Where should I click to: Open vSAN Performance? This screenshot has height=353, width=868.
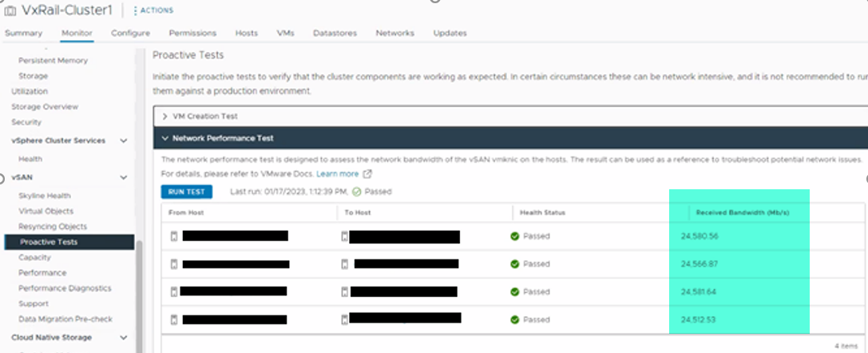click(42, 273)
